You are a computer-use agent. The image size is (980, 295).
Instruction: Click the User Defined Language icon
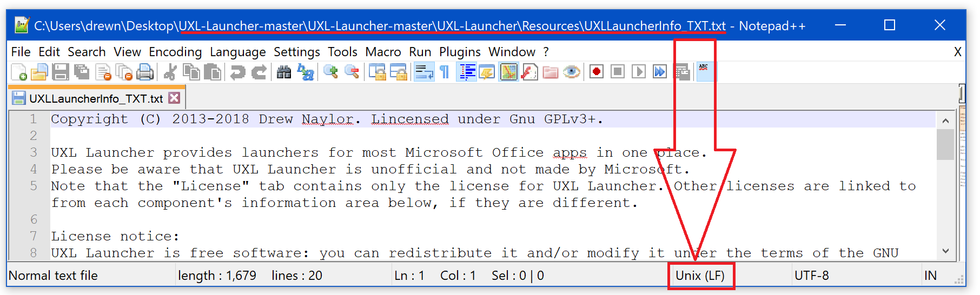tap(487, 72)
